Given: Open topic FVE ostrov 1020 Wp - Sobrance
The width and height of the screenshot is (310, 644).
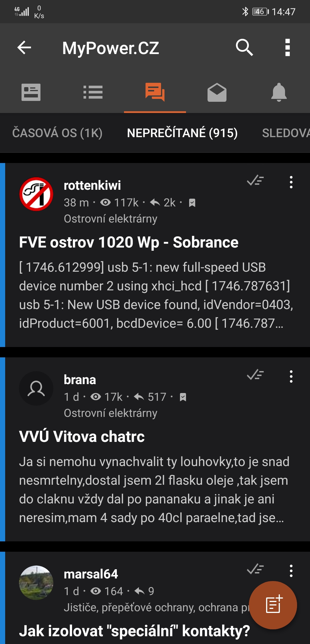Looking at the screenshot, I should pos(129,242).
